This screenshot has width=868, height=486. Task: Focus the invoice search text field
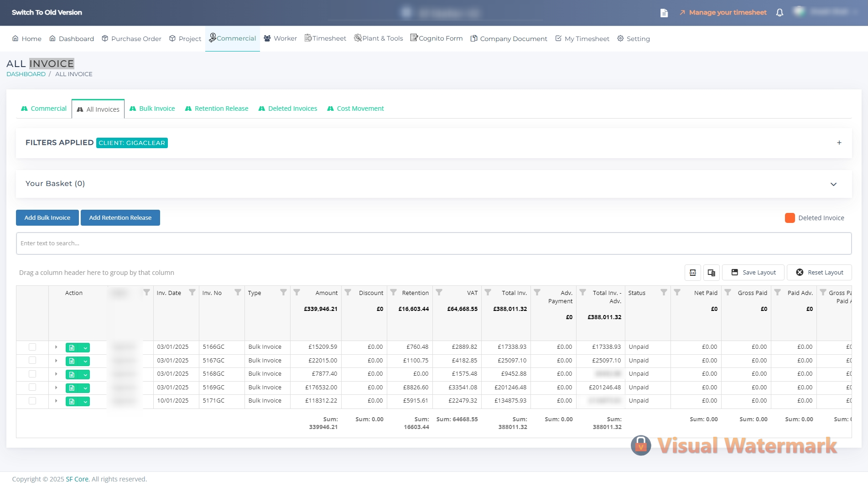tap(433, 243)
